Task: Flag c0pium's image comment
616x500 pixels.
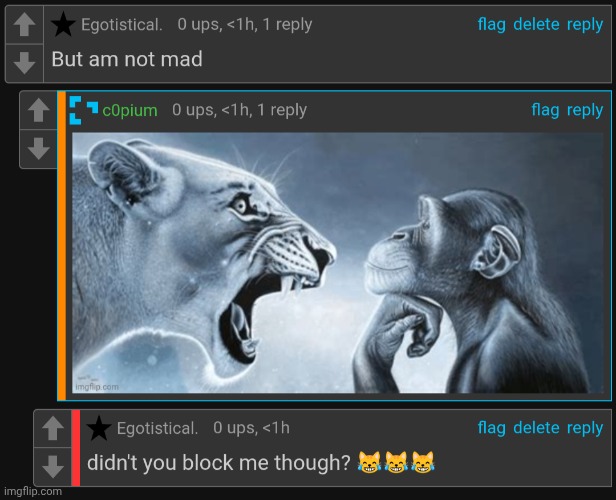Action: (545, 110)
